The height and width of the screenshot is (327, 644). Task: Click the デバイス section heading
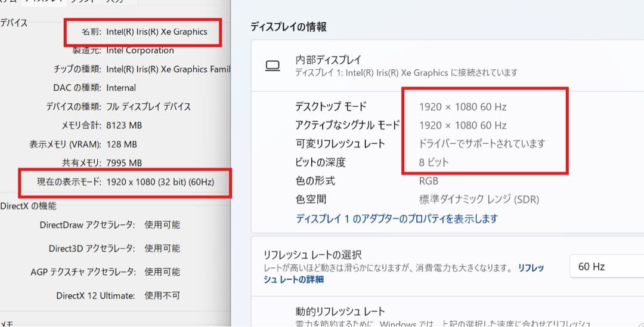(14, 23)
